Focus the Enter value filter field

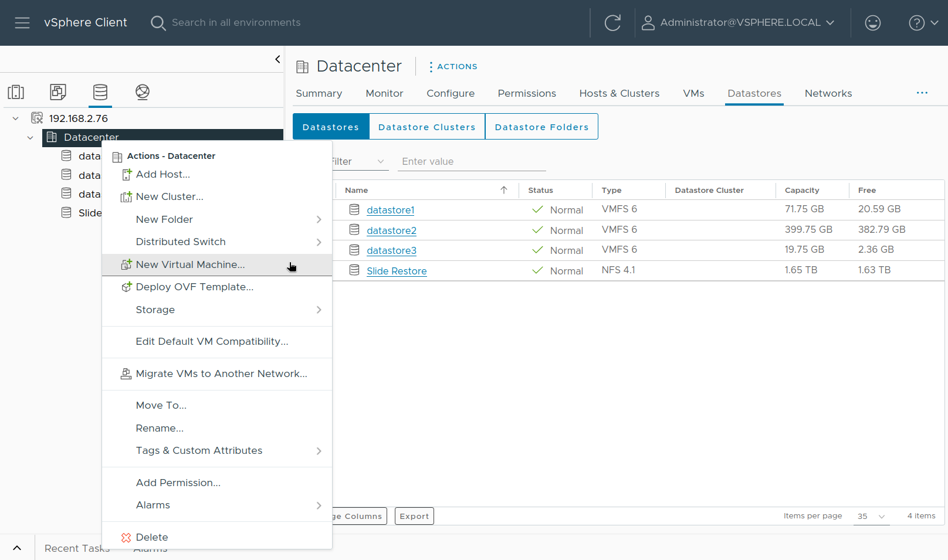[472, 162]
